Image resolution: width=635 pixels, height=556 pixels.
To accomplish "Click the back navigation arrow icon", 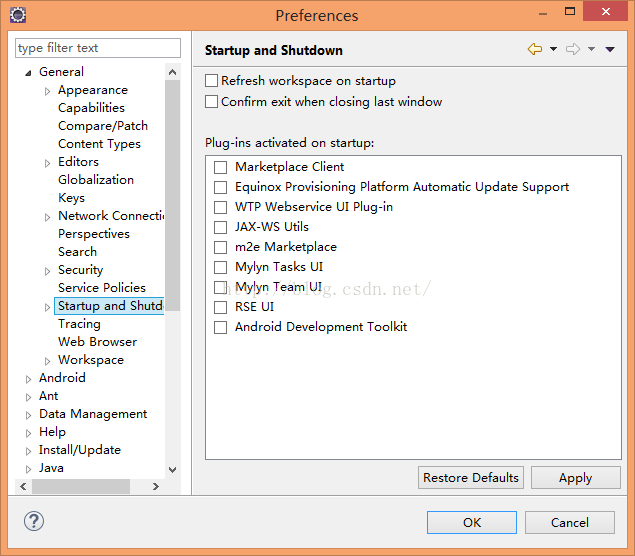I will (535, 49).
